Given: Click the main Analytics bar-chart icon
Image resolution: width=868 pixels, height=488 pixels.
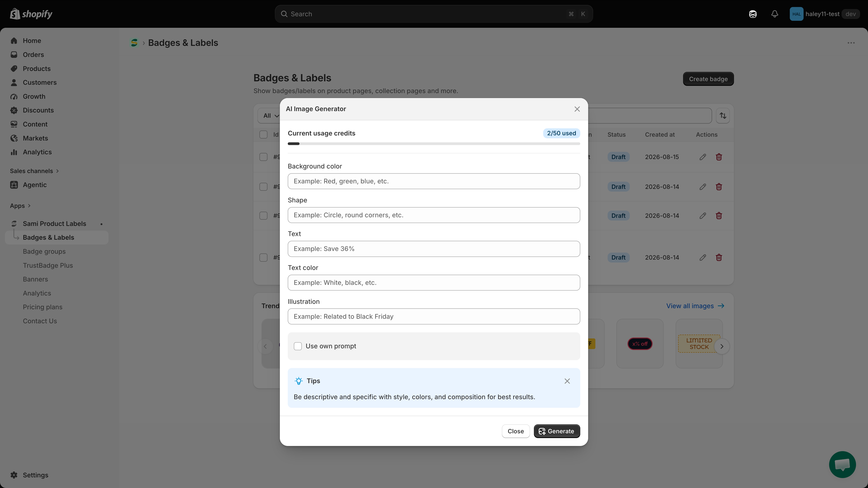Looking at the screenshot, I should pyautogui.click(x=14, y=152).
